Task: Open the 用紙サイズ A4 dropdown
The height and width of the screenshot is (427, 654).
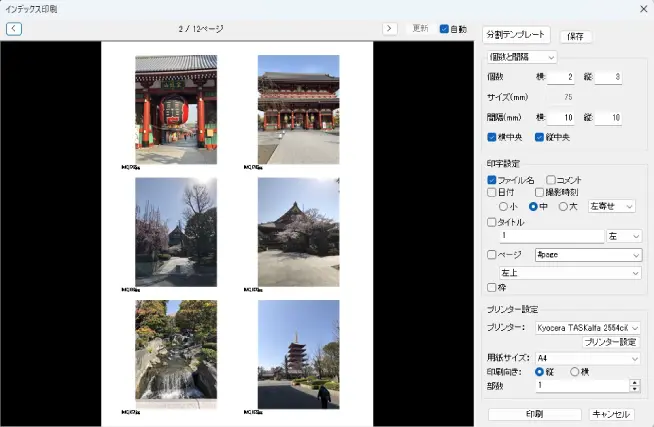Action: pyautogui.click(x=588, y=358)
